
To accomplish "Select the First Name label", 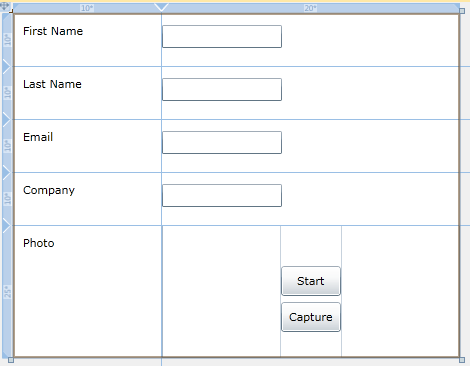I will click(x=53, y=31).
